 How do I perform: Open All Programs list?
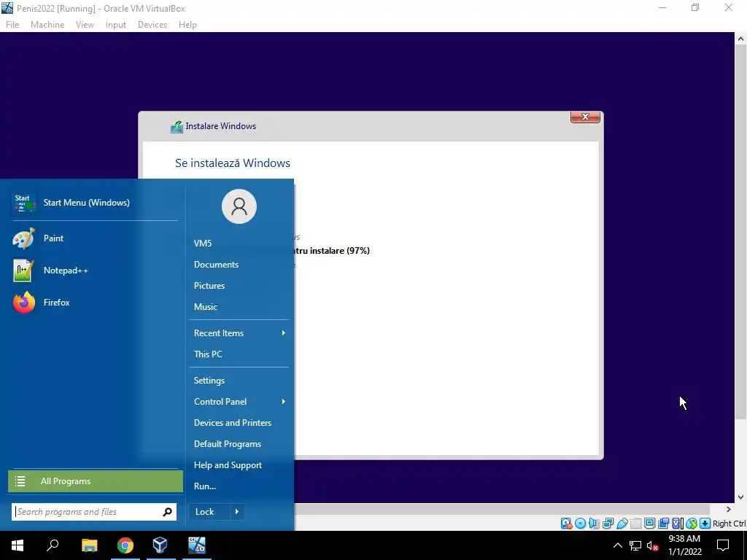pos(96,481)
